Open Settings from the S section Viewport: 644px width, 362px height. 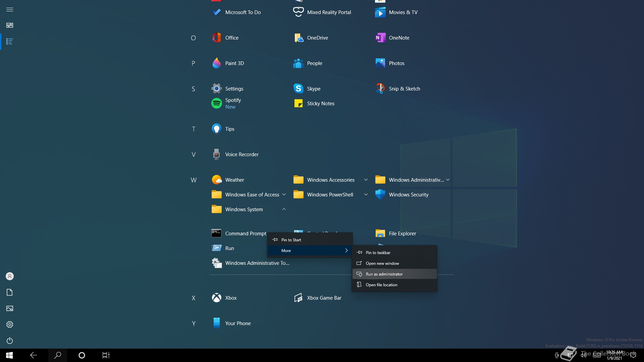pos(227,89)
